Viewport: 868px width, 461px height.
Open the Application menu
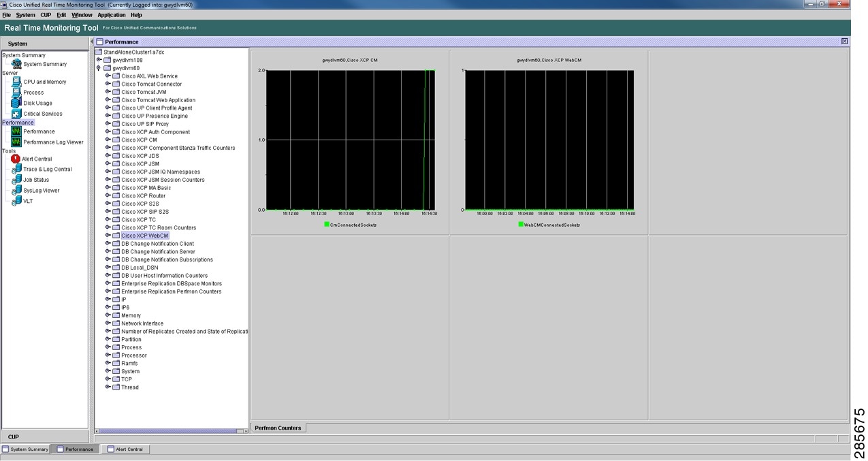[112, 15]
